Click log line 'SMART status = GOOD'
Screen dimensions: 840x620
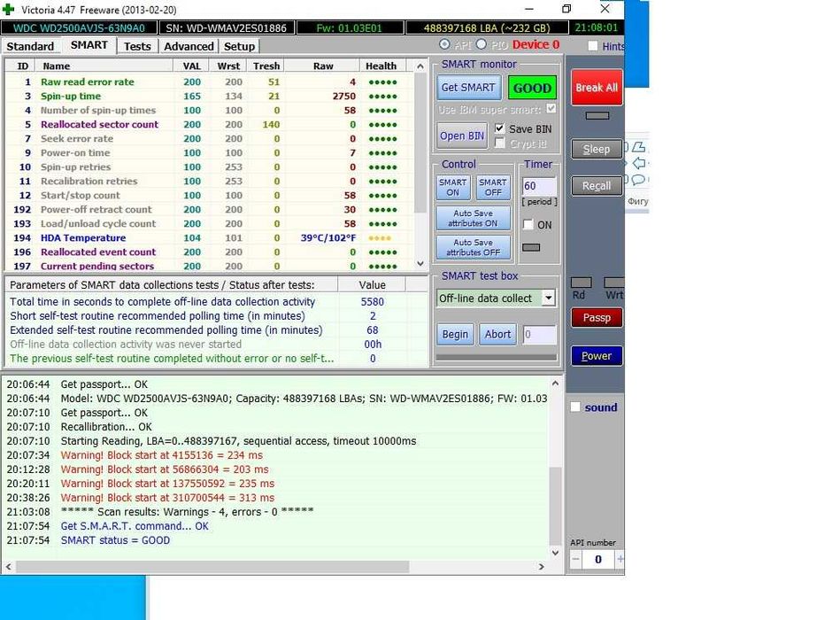click(x=115, y=540)
